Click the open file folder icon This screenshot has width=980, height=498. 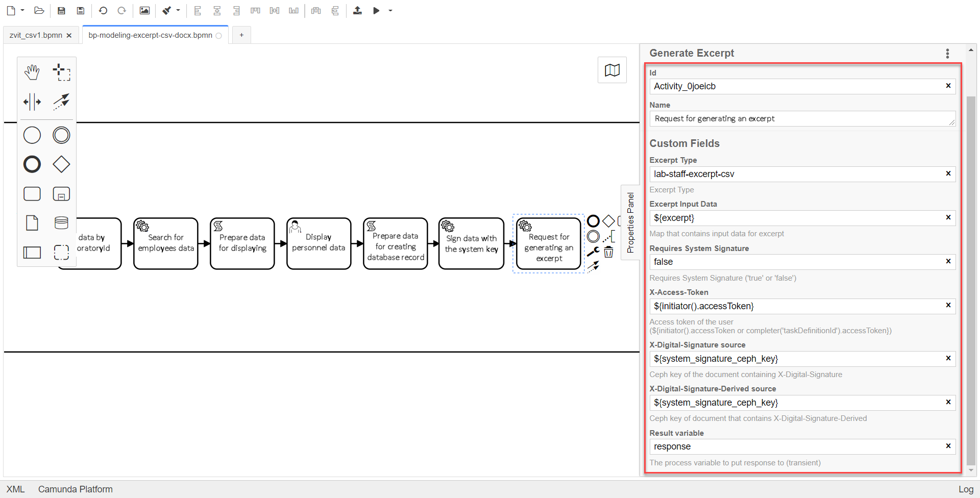(39, 11)
